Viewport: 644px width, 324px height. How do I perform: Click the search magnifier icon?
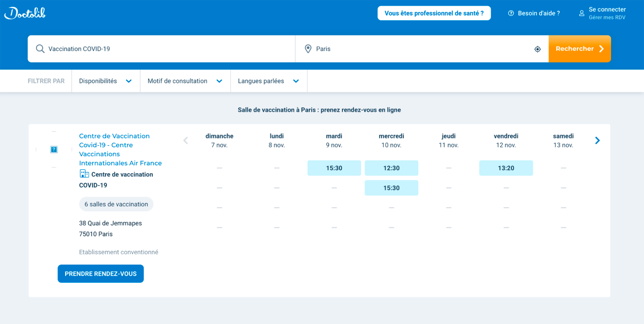[40, 49]
